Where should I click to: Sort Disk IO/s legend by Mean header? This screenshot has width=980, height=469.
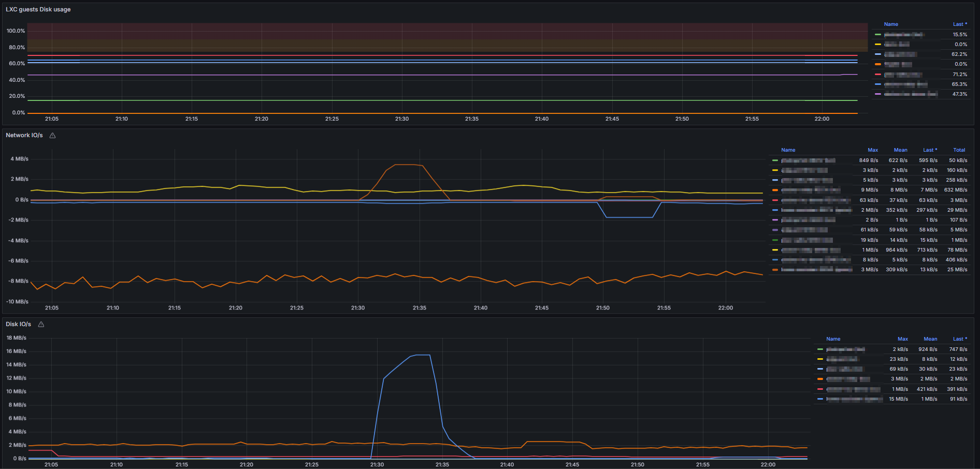(930, 339)
